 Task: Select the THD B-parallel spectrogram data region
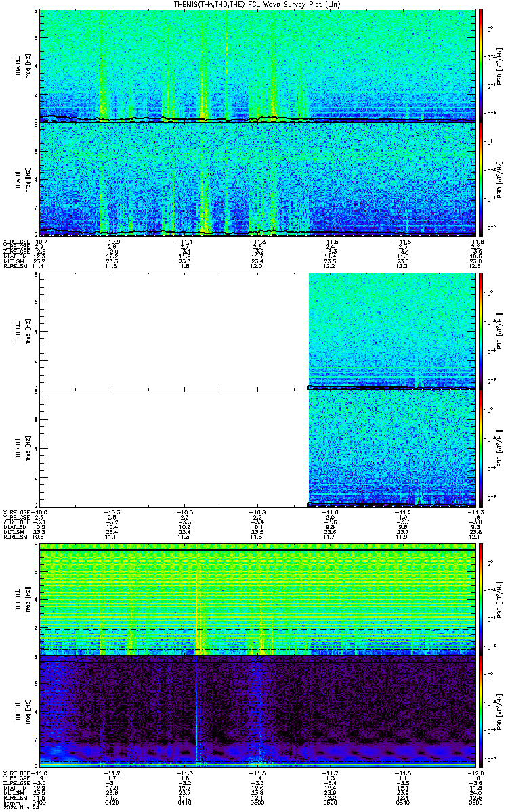pos(392,447)
